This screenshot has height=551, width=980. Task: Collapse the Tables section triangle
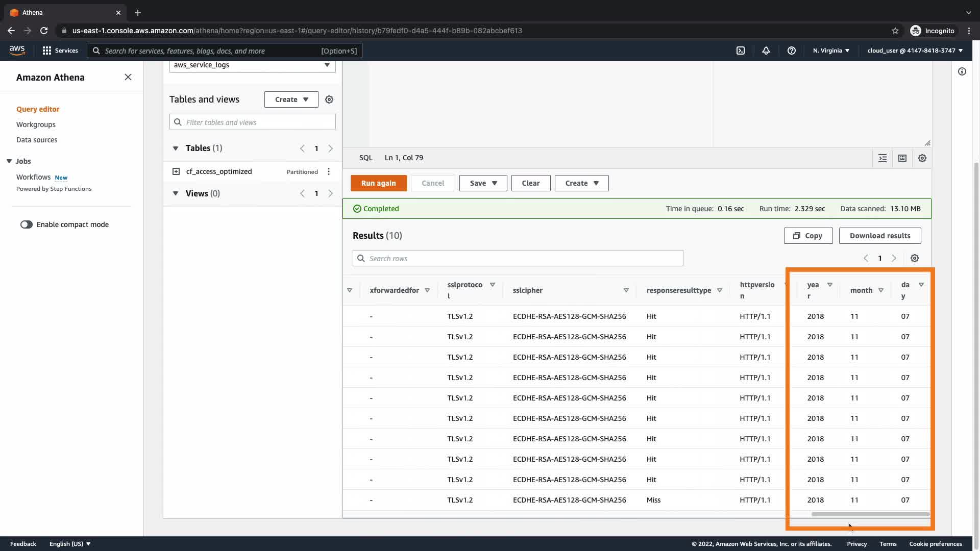click(x=176, y=148)
